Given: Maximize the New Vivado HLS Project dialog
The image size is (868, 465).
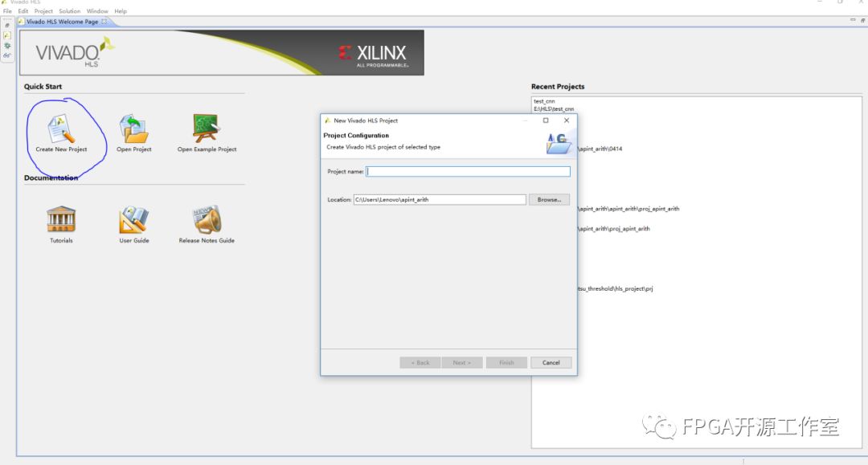Looking at the screenshot, I should coord(546,120).
